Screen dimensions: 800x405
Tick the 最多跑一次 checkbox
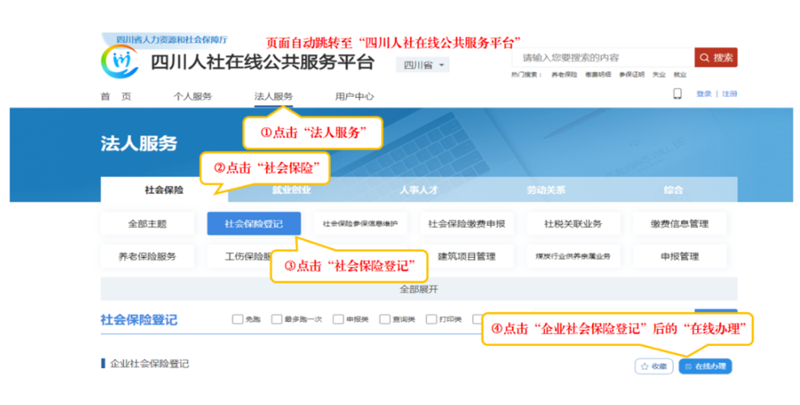[277, 319]
